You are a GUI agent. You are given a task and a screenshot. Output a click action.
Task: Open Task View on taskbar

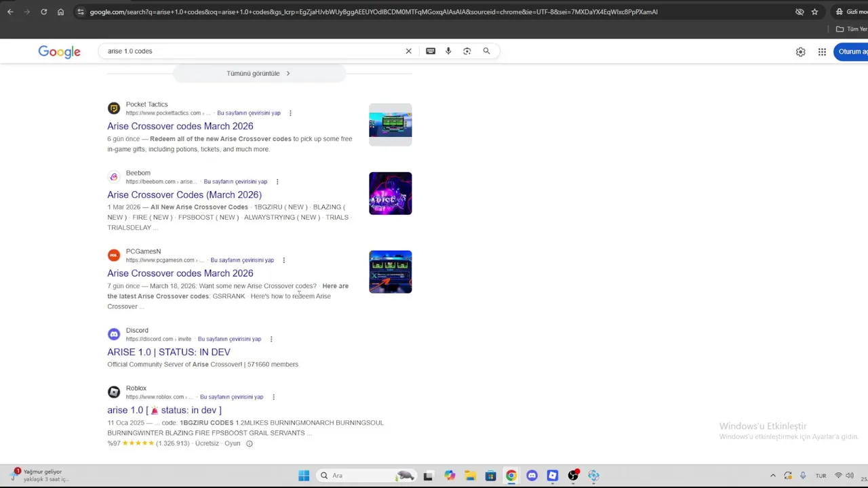click(x=428, y=476)
